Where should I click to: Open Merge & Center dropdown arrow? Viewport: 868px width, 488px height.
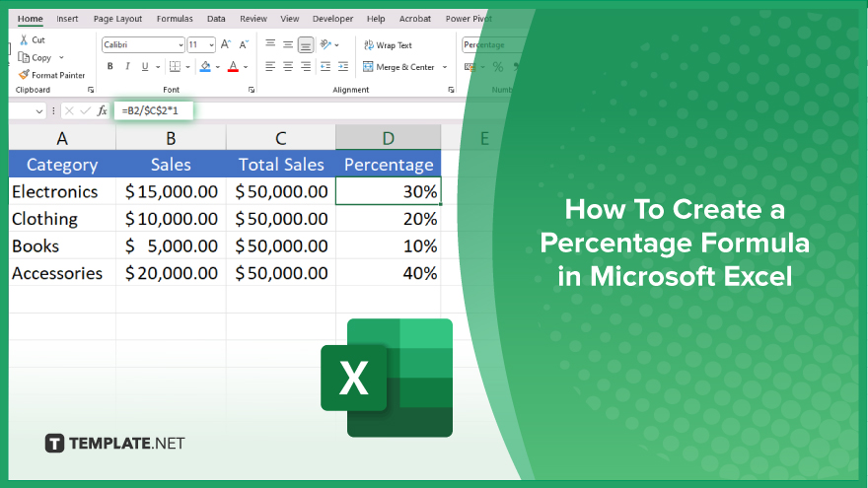coord(445,67)
